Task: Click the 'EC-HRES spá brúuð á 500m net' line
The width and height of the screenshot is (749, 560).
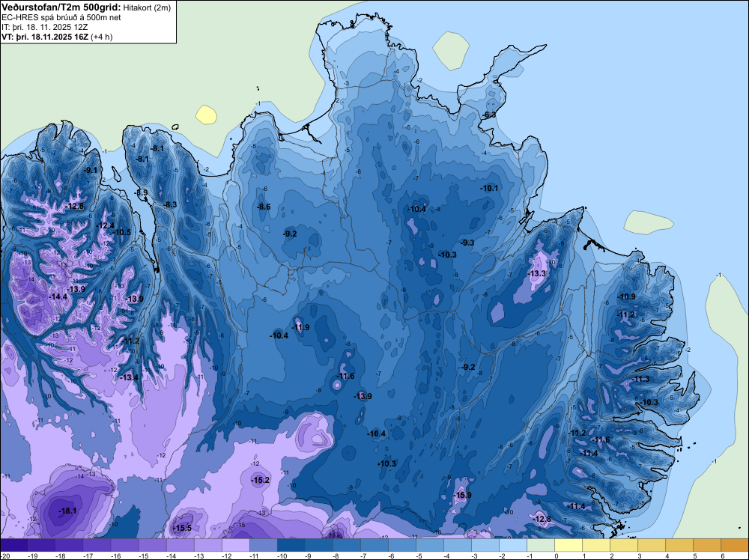Action: (x=61, y=18)
